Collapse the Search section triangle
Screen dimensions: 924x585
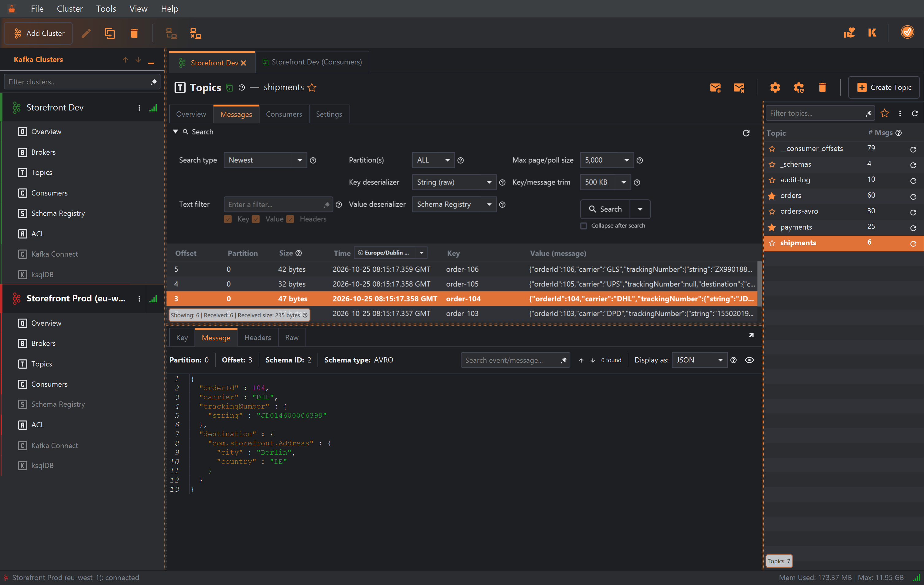(x=175, y=132)
